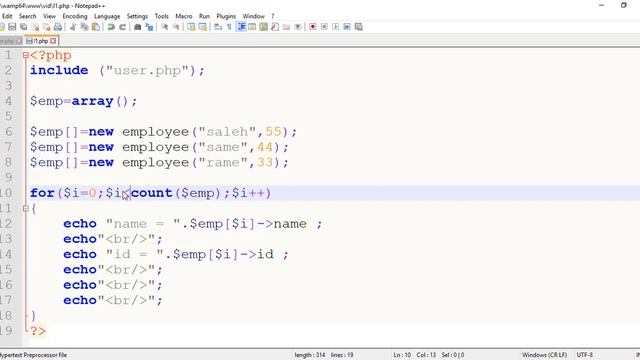Image resolution: width=640 pixels, height=360 pixels.
Task: Click the Paste clipboard icon
Action: 96,27
